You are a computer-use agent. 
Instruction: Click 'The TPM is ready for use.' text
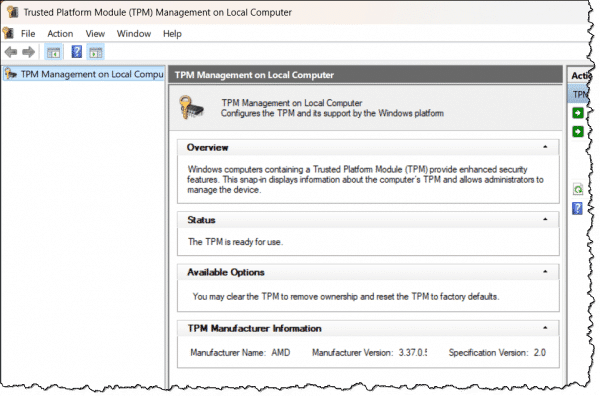point(235,242)
